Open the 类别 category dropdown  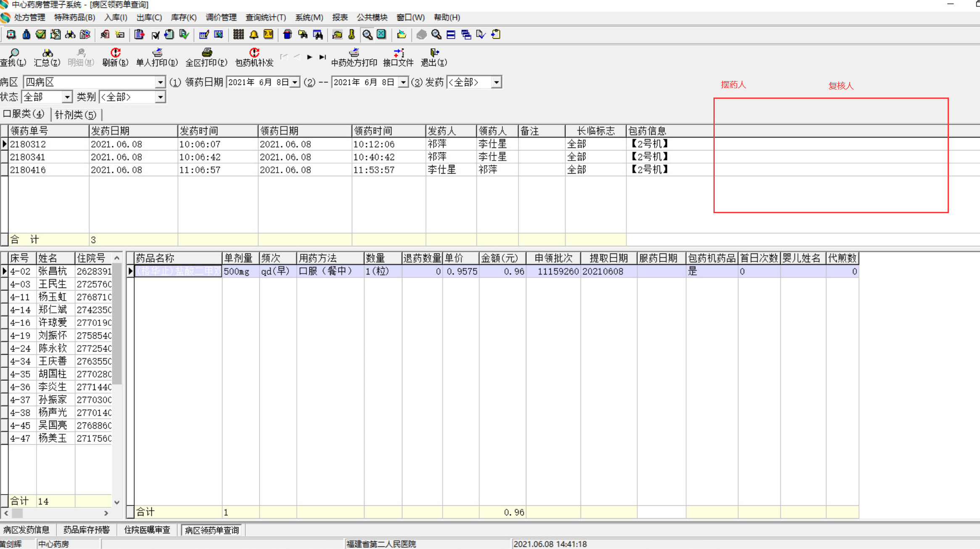pos(160,98)
